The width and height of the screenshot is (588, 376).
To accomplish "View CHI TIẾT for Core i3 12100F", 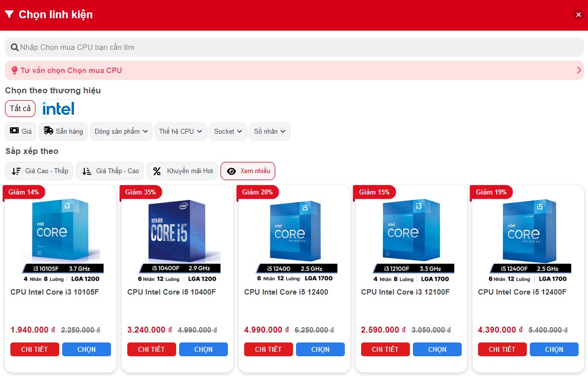I will tap(385, 349).
